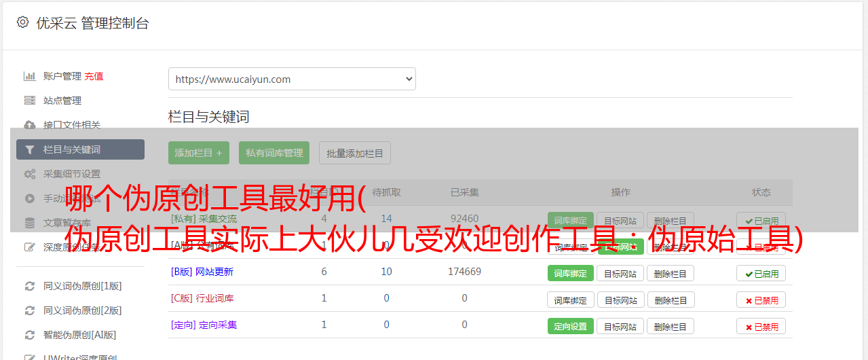Click the refresh icon for 同义词伪原创[2版]
The height and width of the screenshot is (360, 868).
[x=30, y=310]
